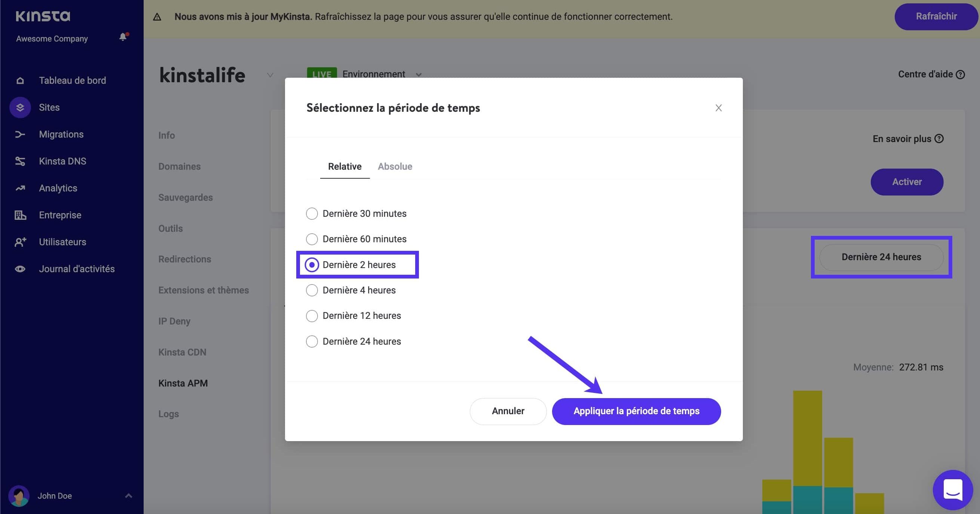Click the Tableau de bord home icon

pyautogui.click(x=20, y=81)
